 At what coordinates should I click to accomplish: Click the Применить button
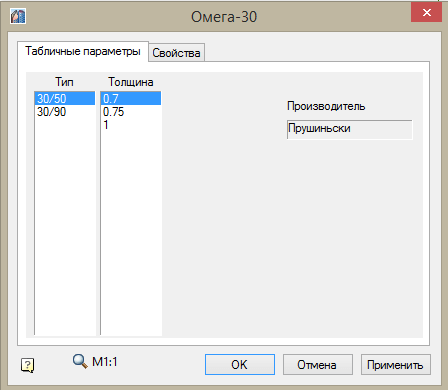pos(396,365)
